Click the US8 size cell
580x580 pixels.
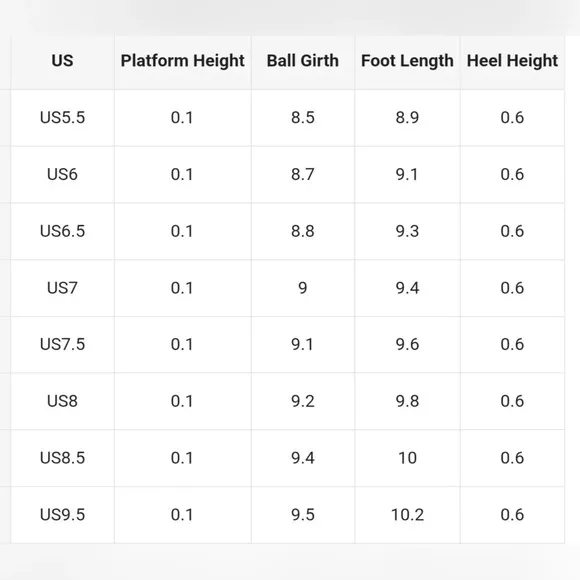pyautogui.click(x=63, y=401)
